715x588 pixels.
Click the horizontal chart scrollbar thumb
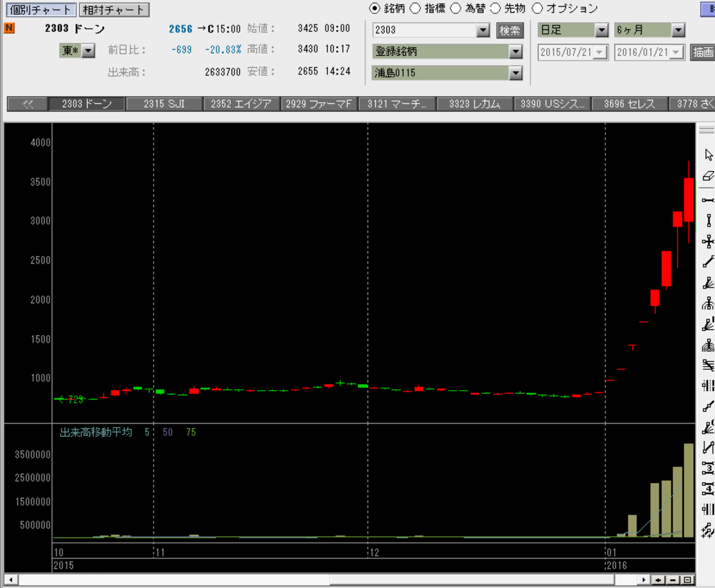pyautogui.click(x=472, y=580)
